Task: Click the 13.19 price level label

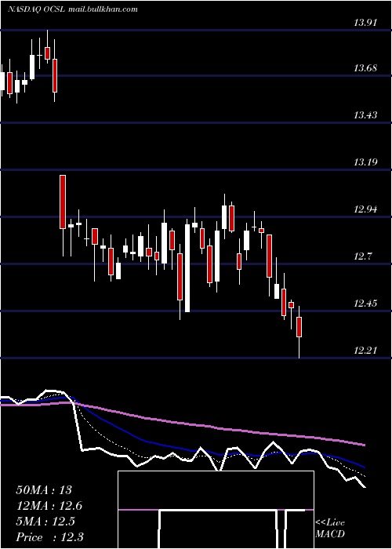Action: pos(365,162)
